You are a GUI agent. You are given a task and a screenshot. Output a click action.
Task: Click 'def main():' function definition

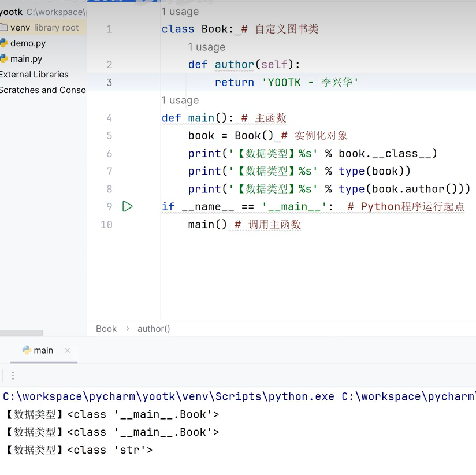coord(198,118)
